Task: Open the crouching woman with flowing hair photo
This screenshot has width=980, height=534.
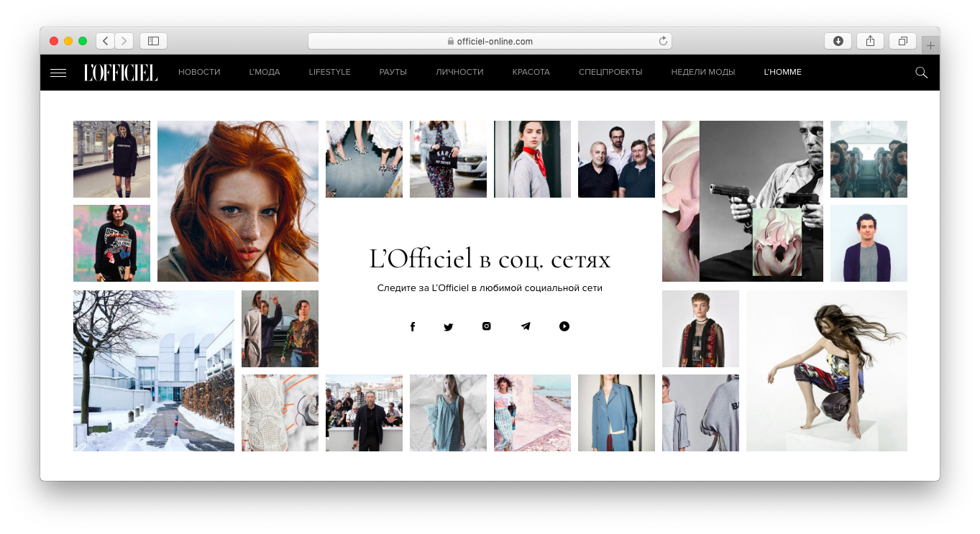Action: point(827,371)
